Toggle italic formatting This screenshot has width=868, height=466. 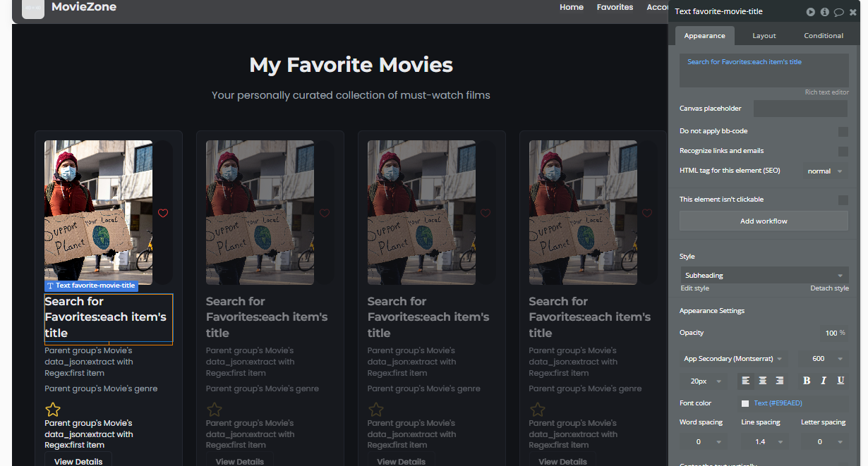pyautogui.click(x=824, y=380)
